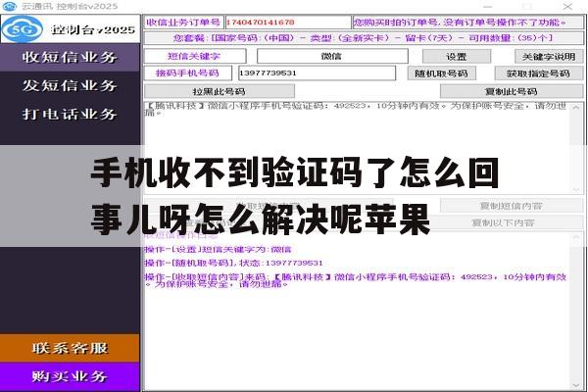Click the 随机取号码 button

442,73
